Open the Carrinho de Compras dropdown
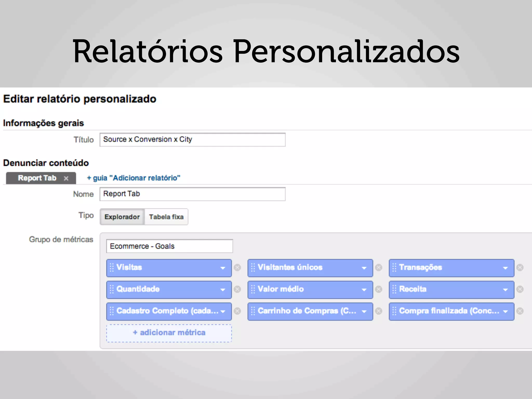 tap(364, 311)
